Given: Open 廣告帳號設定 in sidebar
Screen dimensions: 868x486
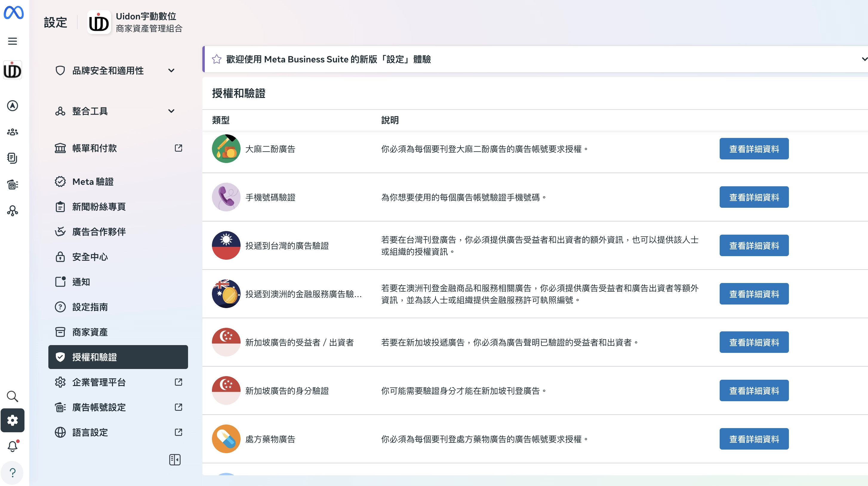Looking at the screenshot, I should (x=118, y=407).
